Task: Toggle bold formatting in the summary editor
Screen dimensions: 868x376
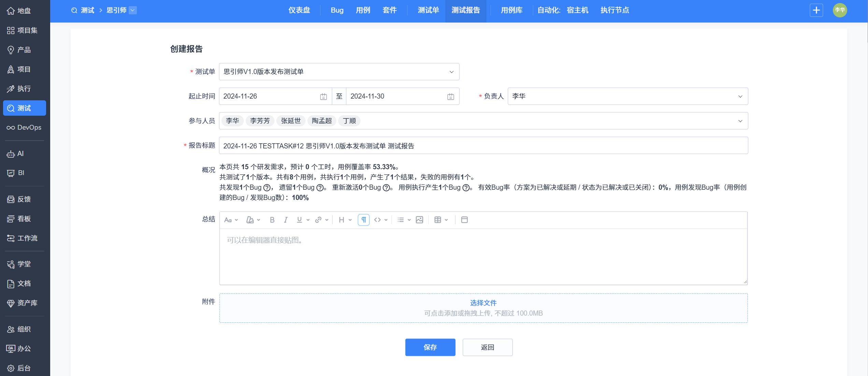Action: click(272, 220)
